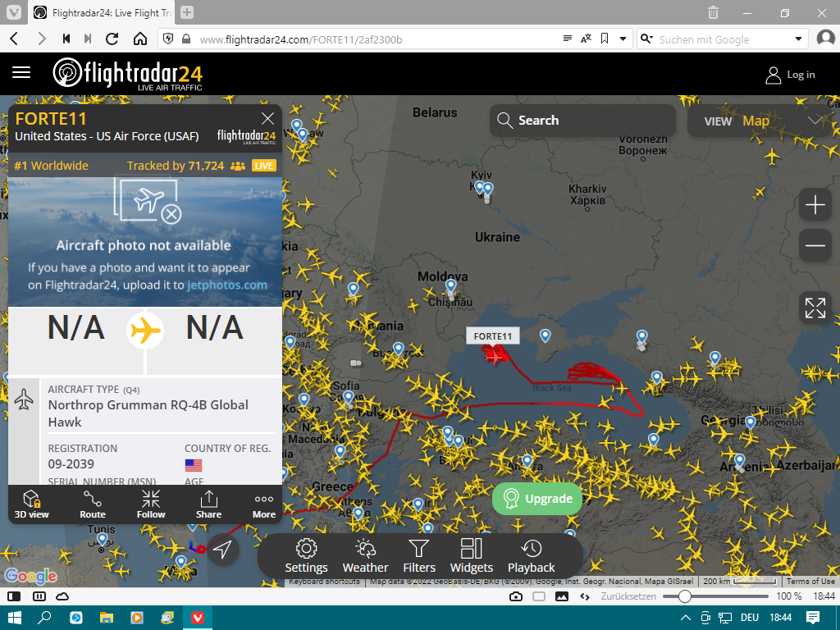This screenshot has width=840, height=630.
Task: Click Zurücksetzen to reset zoom
Action: coord(628,596)
